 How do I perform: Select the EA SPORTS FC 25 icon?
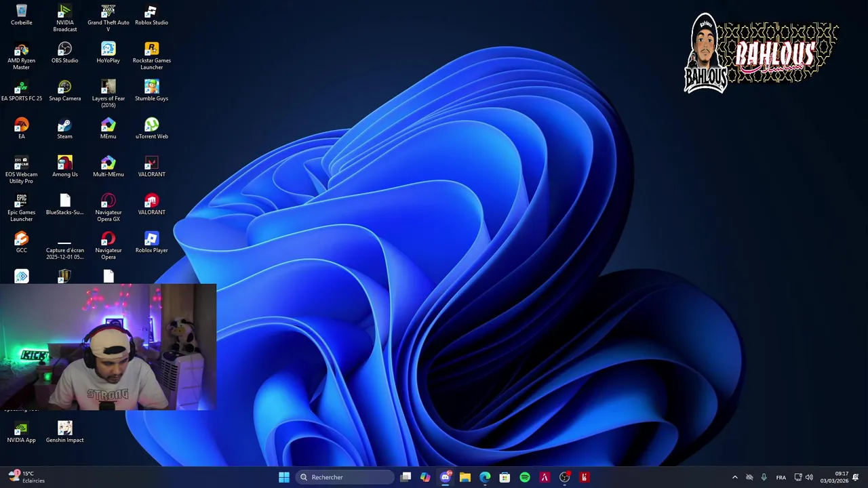(x=21, y=91)
